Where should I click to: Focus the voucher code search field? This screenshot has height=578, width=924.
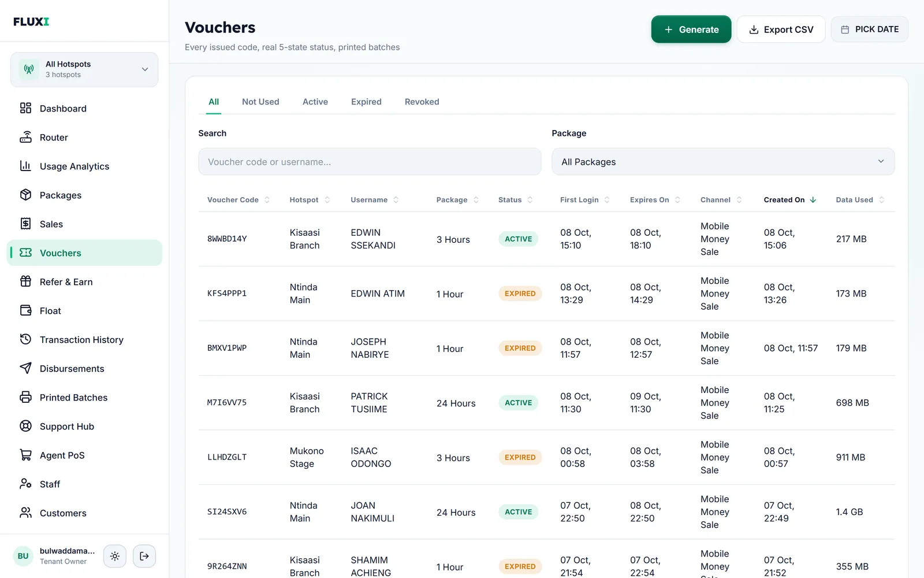tap(370, 162)
